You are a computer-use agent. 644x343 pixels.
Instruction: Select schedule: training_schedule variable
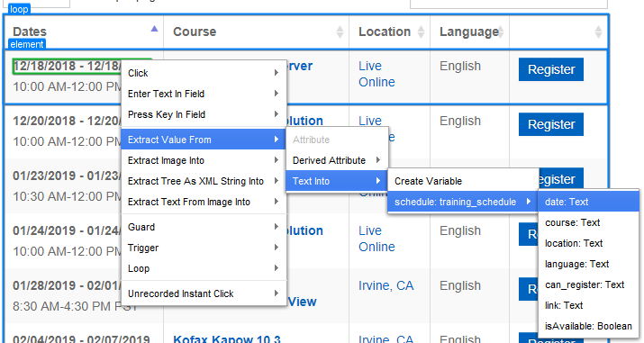(x=463, y=202)
